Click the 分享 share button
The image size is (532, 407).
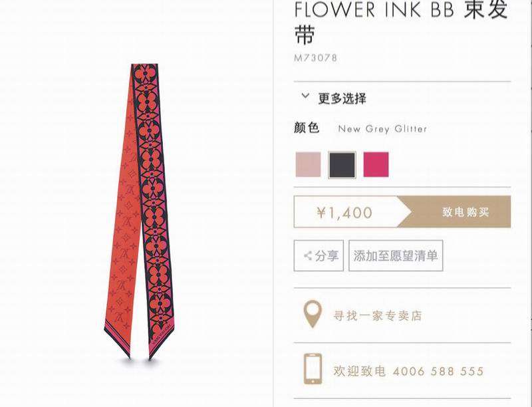319,256
